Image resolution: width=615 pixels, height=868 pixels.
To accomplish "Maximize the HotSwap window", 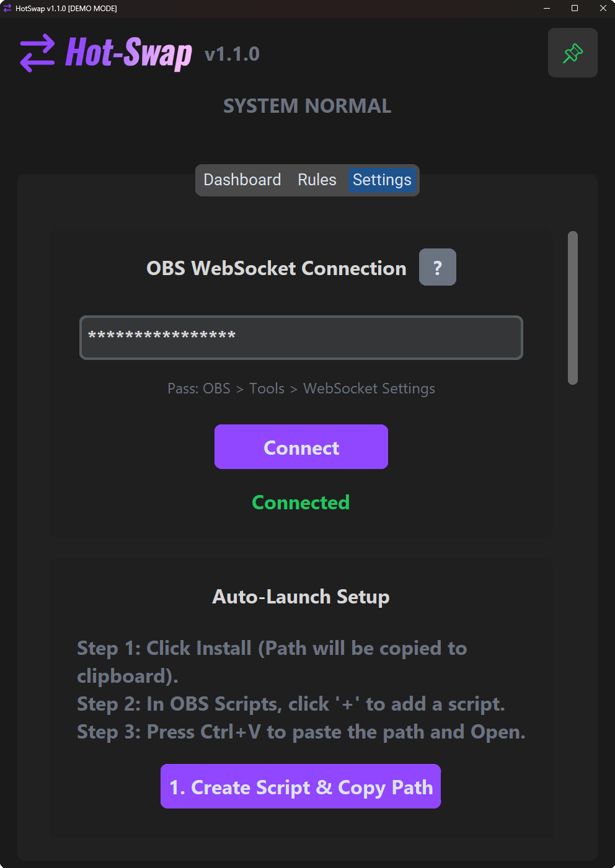I will coord(575,9).
